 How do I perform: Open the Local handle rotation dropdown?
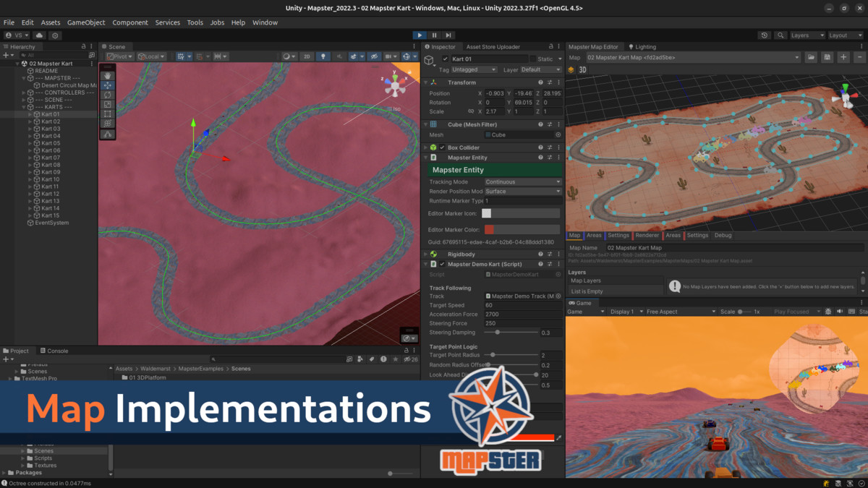coord(152,56)
